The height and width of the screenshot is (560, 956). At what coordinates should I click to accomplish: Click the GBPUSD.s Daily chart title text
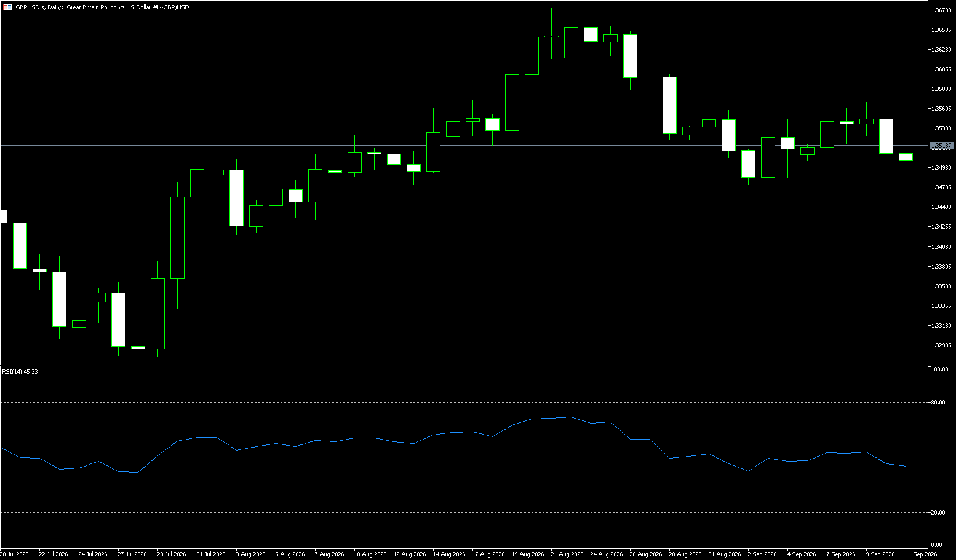click(x=102, y=7)
